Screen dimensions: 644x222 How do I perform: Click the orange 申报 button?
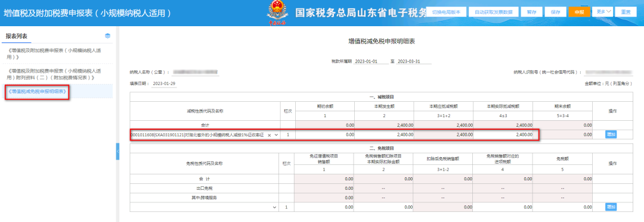pos(580,12)
